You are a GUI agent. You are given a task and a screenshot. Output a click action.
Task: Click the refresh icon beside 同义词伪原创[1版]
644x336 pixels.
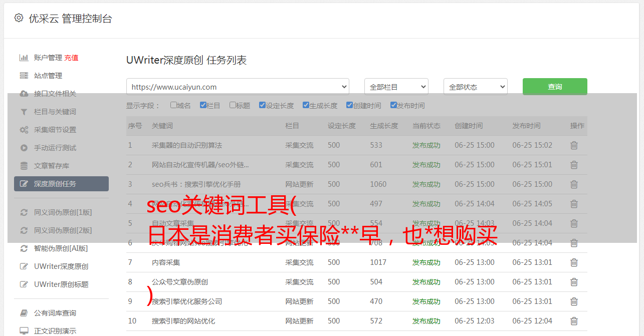[24, 212]
